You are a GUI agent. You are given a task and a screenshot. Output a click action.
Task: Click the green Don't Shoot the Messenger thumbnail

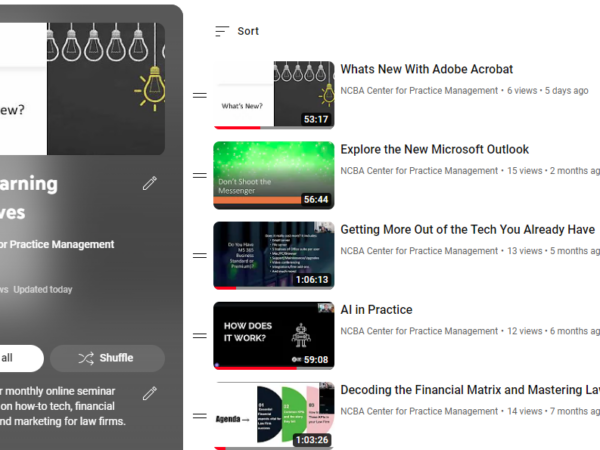273,175
